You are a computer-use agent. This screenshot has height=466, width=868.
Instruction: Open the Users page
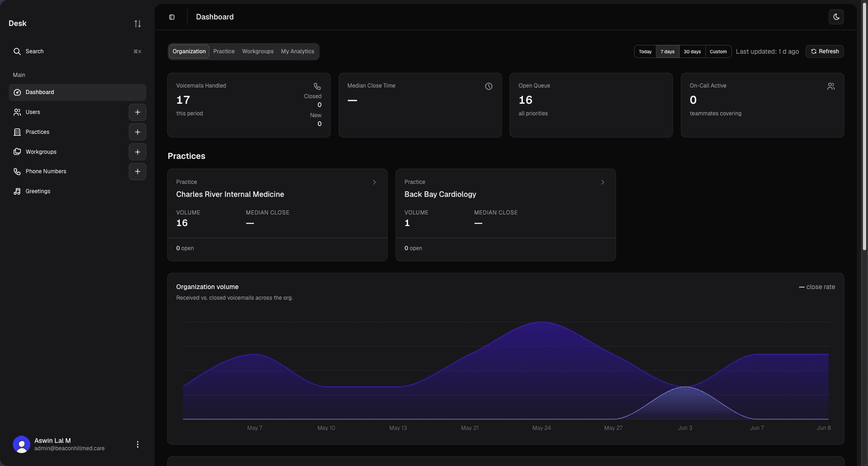[68, 112]
